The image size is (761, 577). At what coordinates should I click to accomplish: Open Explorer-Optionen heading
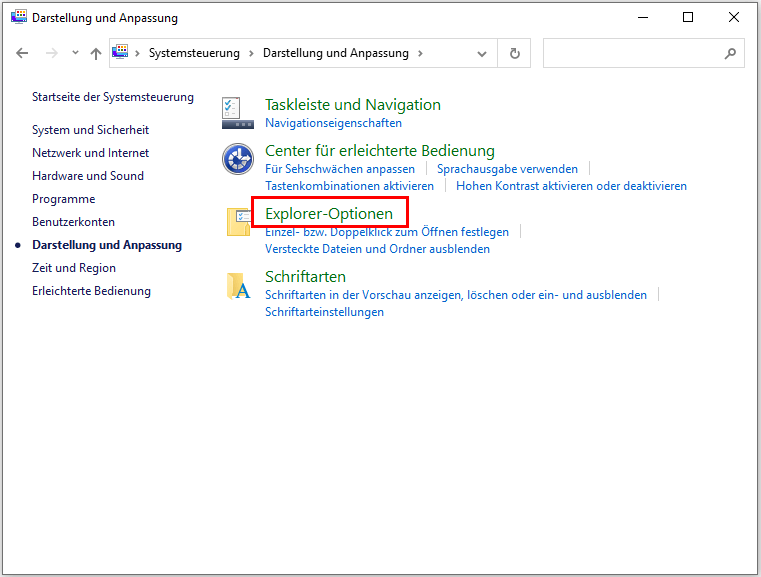tap(329, 214)
